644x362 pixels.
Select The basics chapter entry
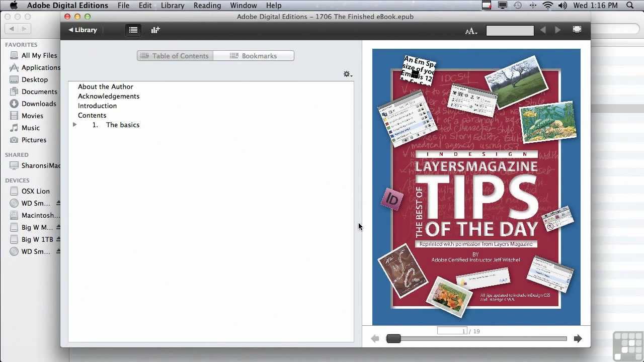(123, 125)
